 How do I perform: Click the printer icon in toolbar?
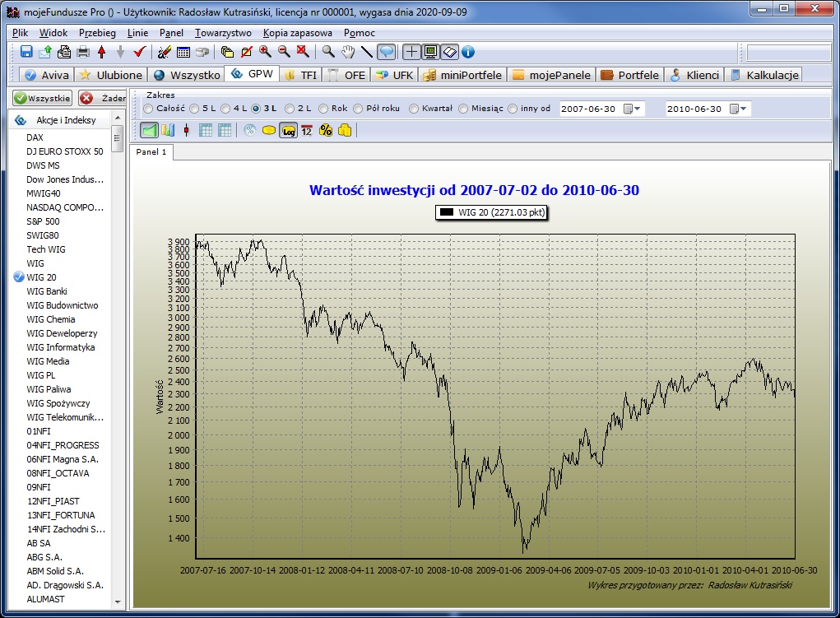[x=83, y=52]
